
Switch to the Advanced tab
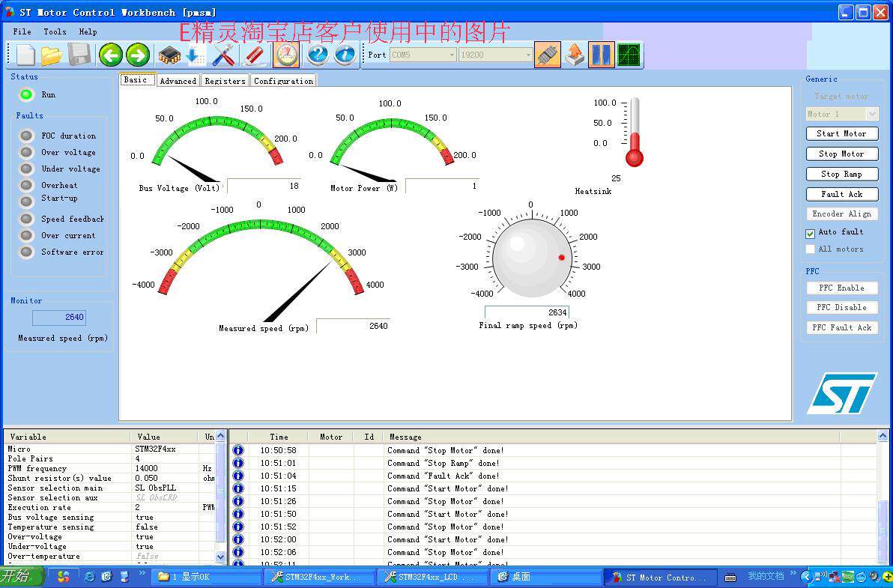point(178,81)
